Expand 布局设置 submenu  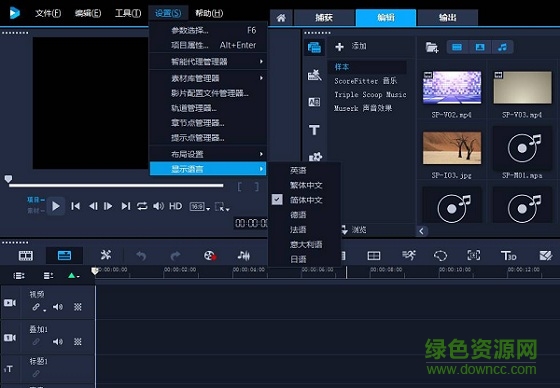(x=208, y=154)
